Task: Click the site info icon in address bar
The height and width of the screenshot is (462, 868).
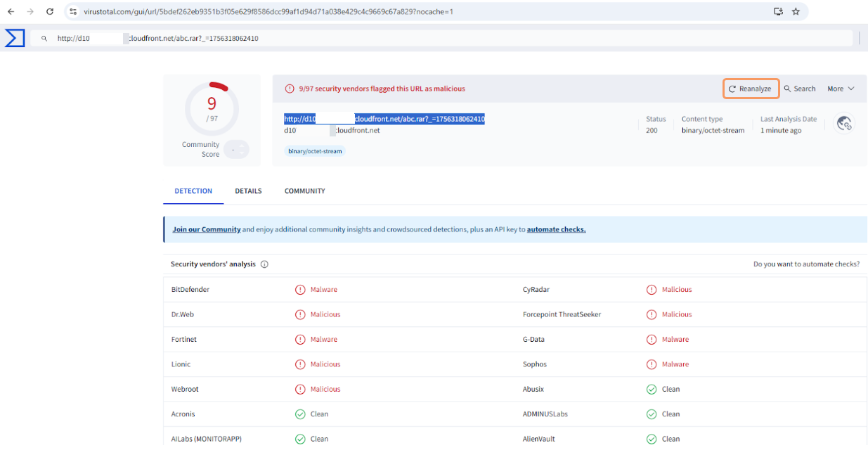Action: click(73, 11)
